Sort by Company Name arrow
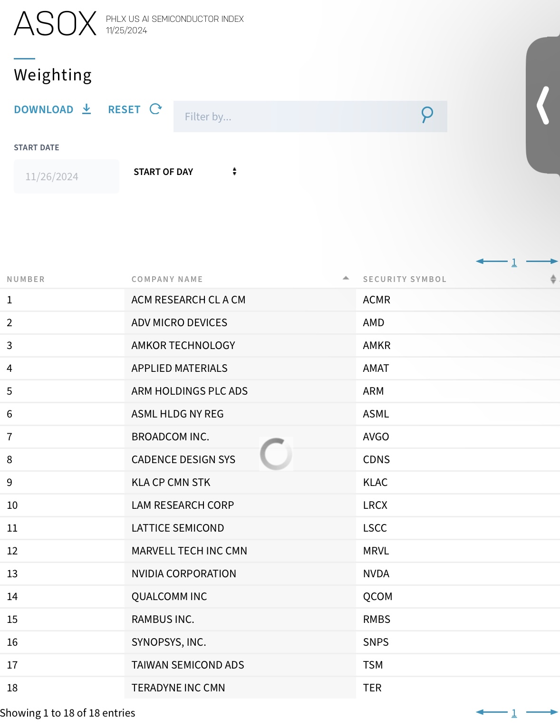560x728 pixels. click(x=346, y=278)
